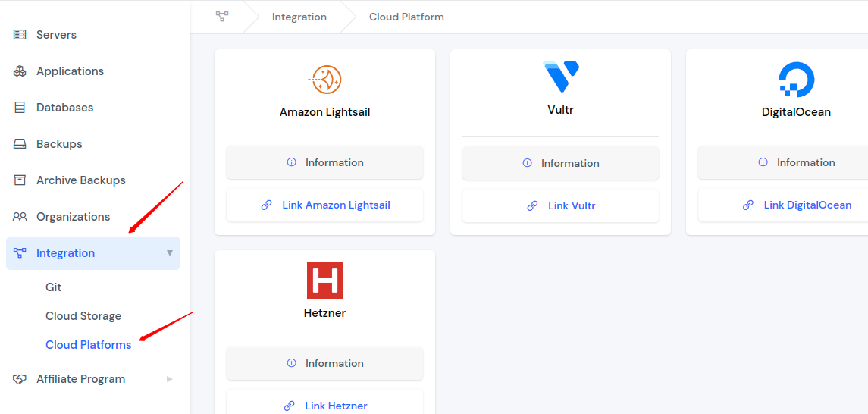Click the Integration breadcrumb
The height and width of the screenshot is (414, 868).
point(299,17)
